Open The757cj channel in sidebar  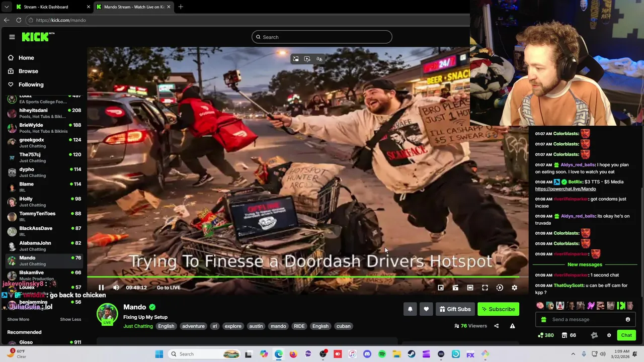click(44, 157)
